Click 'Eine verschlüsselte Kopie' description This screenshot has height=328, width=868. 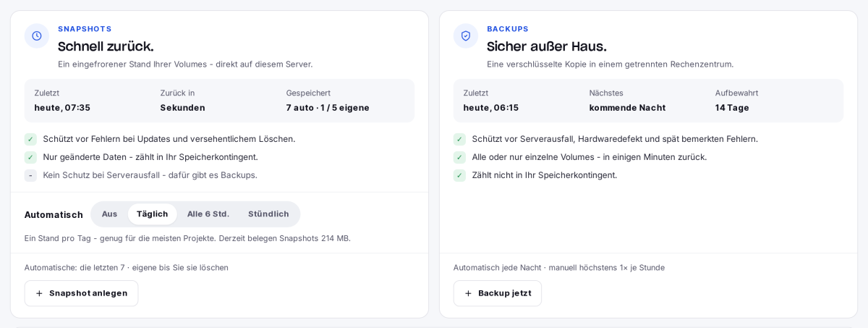[610, 64]
